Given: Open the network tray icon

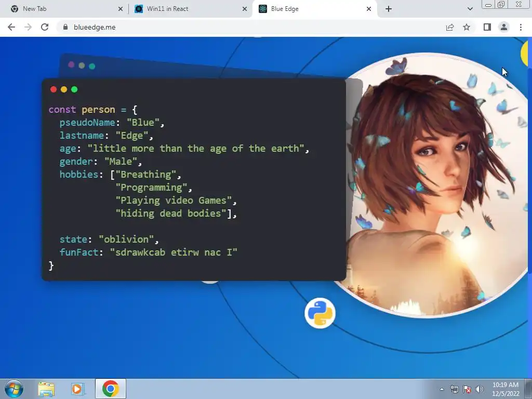Looking at the screenshot, I should coord(454,389).
